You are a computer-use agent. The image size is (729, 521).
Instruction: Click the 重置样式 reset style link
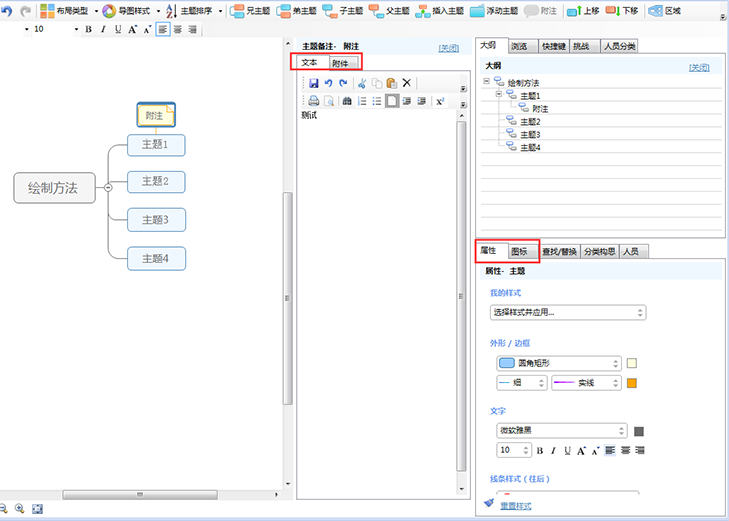coord(515,506)
